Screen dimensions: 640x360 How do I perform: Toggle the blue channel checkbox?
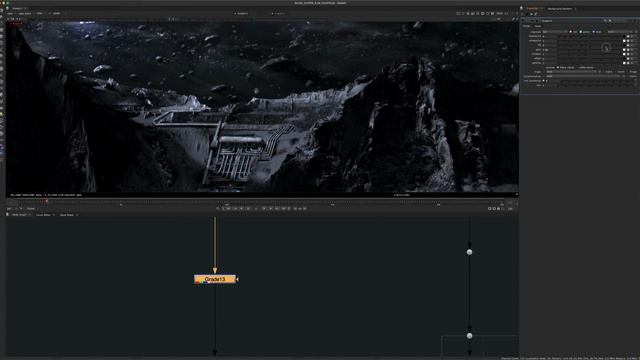click(593, 32)
